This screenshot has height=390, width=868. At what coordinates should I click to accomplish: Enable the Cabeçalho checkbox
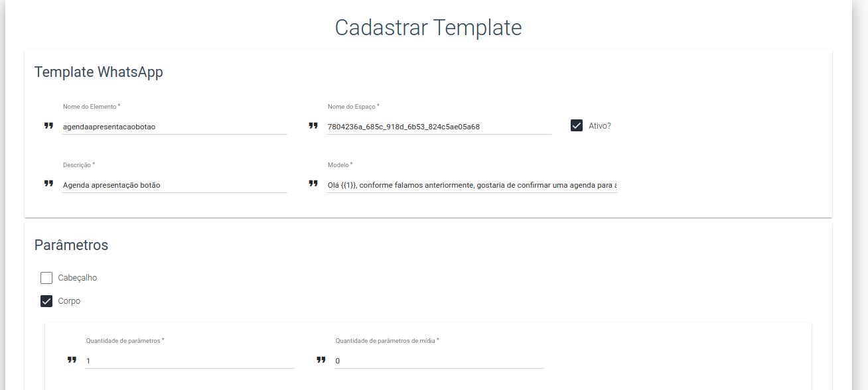click(46, 278)
